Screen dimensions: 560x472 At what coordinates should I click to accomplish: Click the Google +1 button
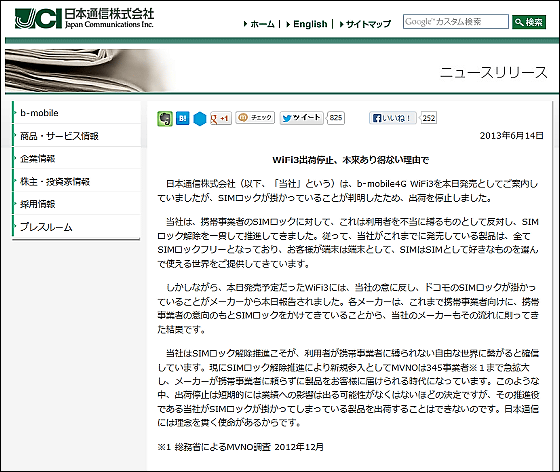pyautogui.click(x=221, y=118)
